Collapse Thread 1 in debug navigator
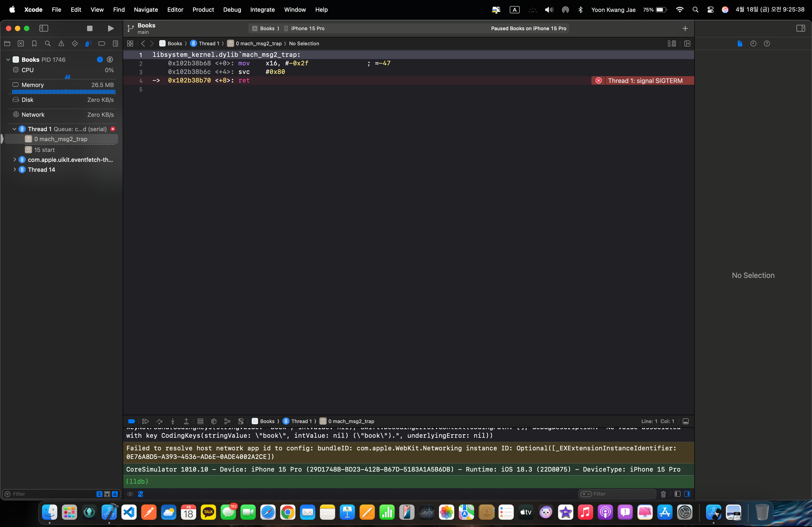Viewport: 812px width, 527px height. (x=14, y=129)
